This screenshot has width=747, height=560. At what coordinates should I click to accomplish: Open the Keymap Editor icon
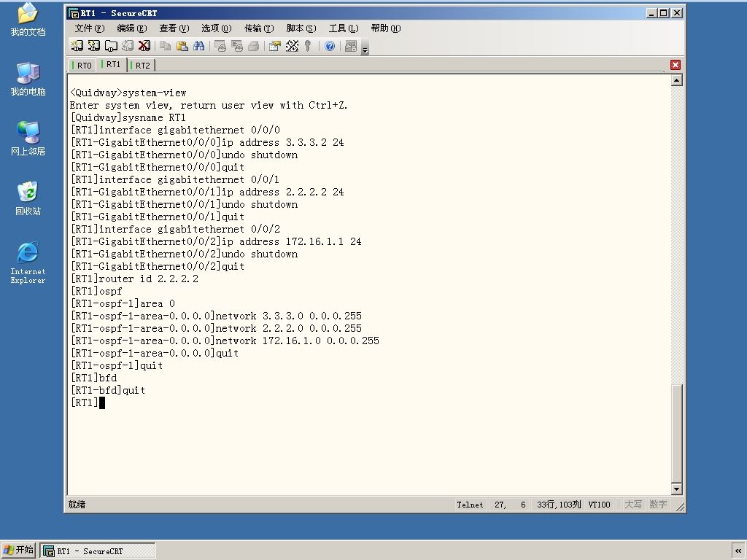pyautogui.click(x=292, y=46)
